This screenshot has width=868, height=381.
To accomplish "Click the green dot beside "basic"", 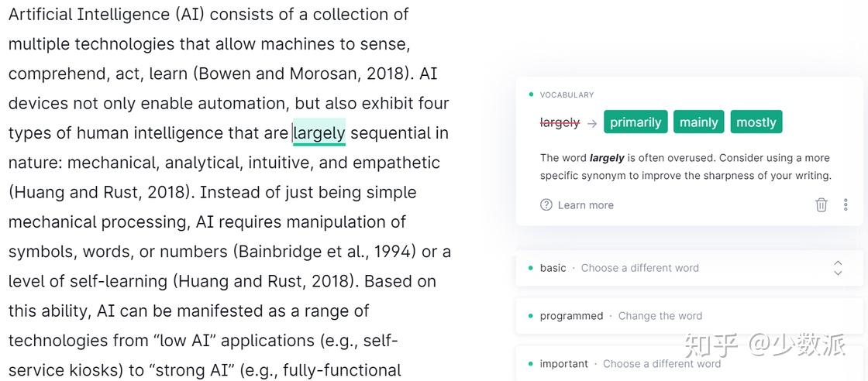I will 531,268.
